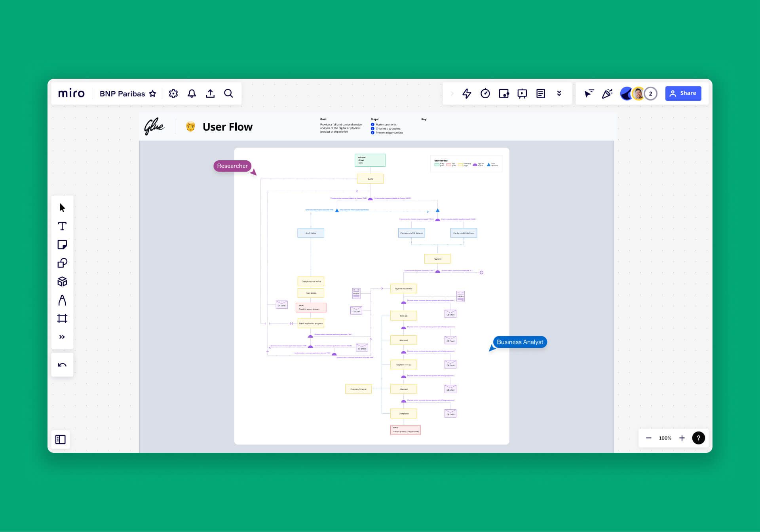Open the templates cube icon
The width and height of the screenshot is (760, 532).
click(62, 281)
